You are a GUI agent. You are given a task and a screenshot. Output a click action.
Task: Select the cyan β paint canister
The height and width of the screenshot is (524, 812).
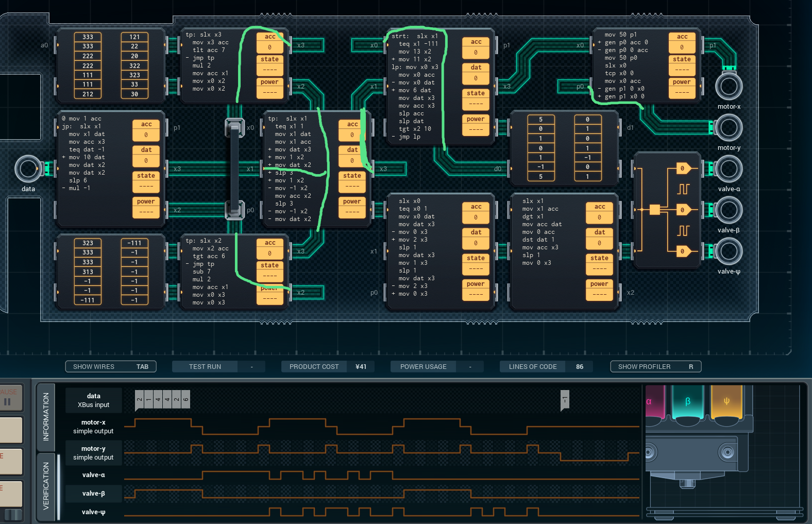[x=688, y=402]
